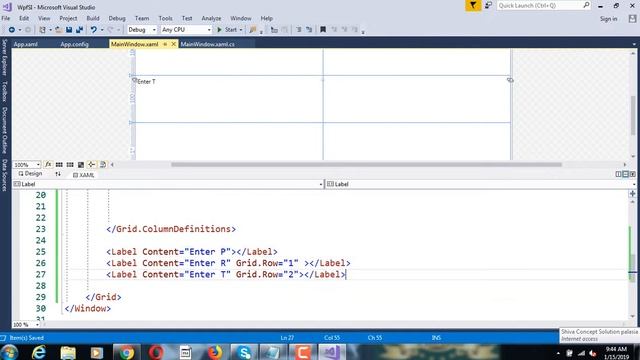Collapse the pane with the collapse icon
This screenshot has height=360, width=640.
632,174
